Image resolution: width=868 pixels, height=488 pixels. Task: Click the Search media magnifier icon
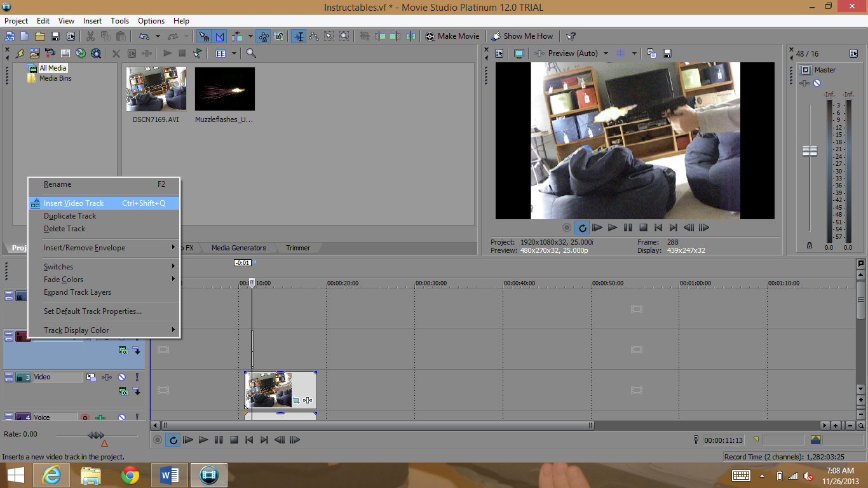click(251, 53)
